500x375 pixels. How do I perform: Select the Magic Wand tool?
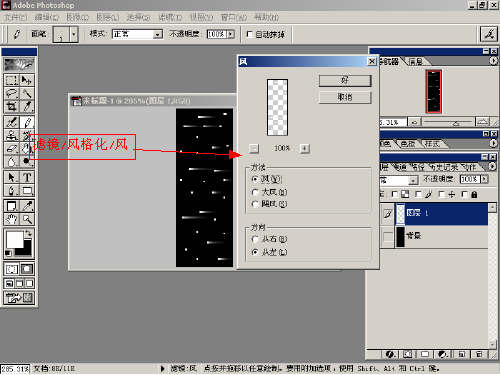(x=27, y=93)
